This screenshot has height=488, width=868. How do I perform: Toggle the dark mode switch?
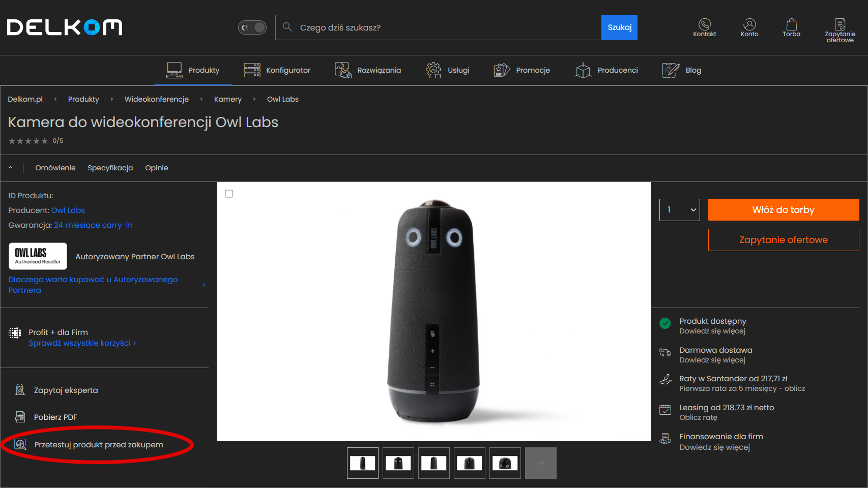tap(252, 27)
